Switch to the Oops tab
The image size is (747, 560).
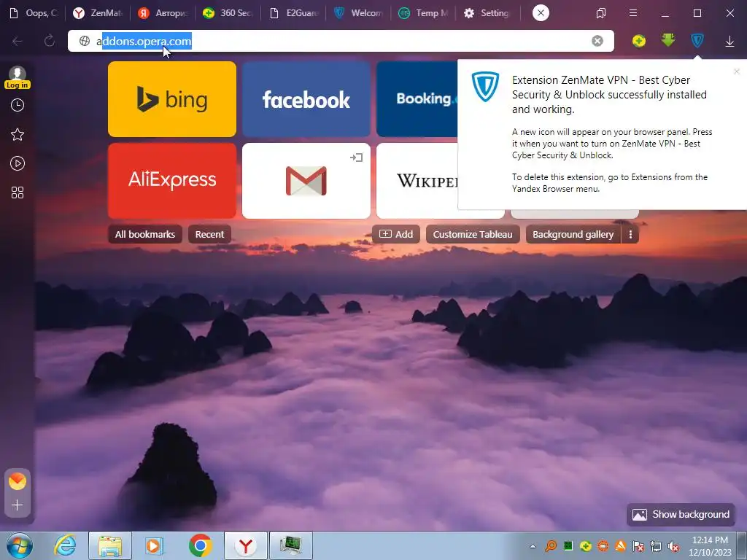coord(34,13)
